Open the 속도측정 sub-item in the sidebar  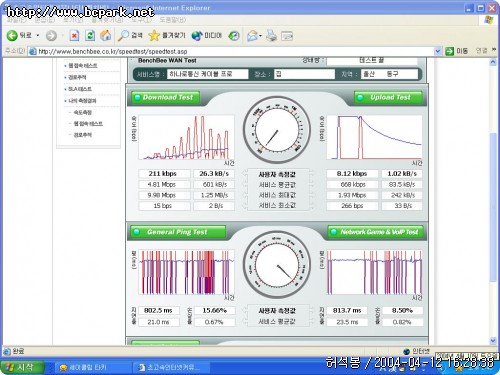point(82,112)
